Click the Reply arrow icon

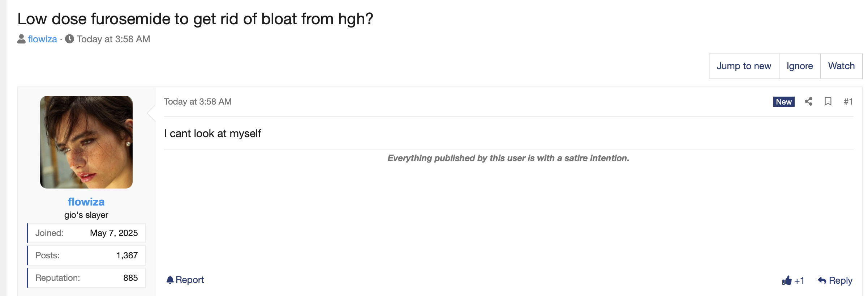click(822, 280)
